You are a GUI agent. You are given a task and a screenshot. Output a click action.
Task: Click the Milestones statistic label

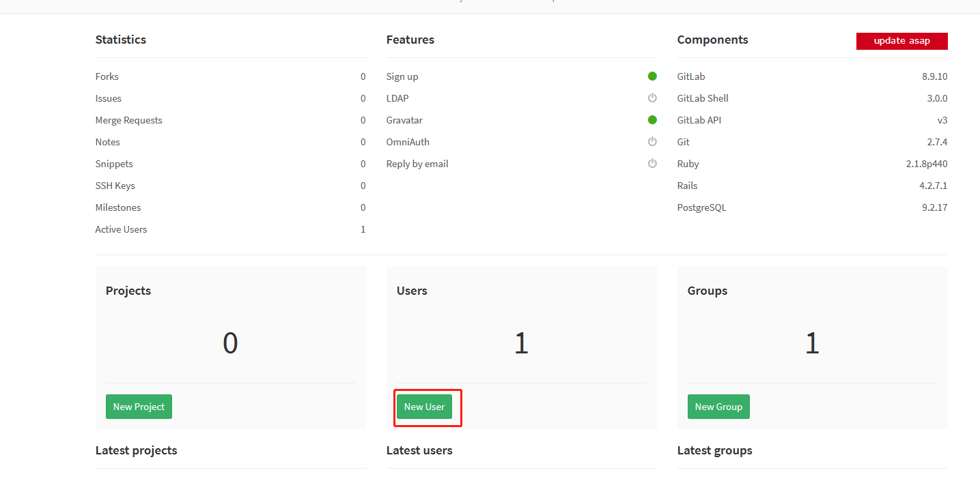click(118, 207)
